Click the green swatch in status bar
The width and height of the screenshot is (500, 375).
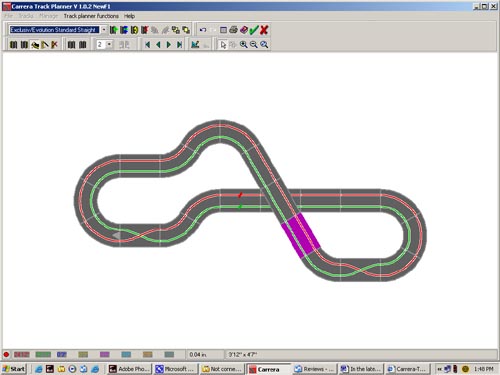[x=43, y=354]
